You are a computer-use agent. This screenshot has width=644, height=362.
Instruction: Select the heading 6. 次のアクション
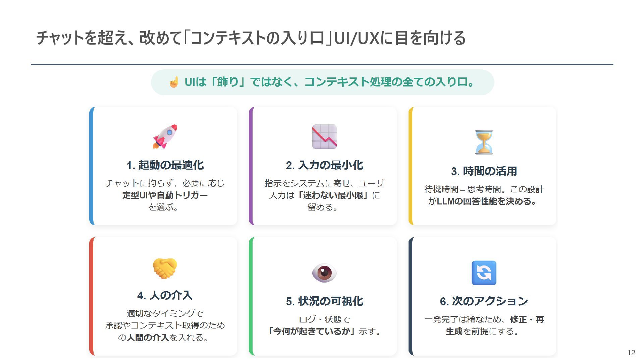[484, 301]
